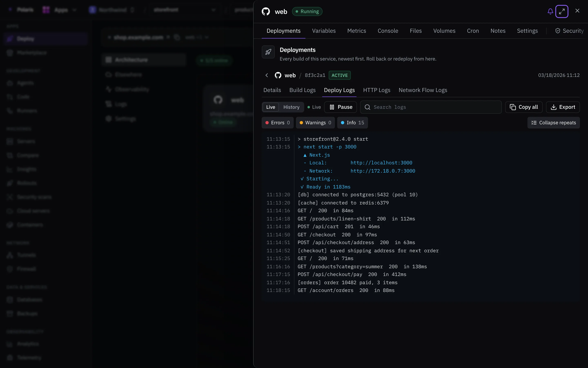This screenshot has width=588, height=368.
Task: Go back with the left chevron
Action: tap(267, 75)
